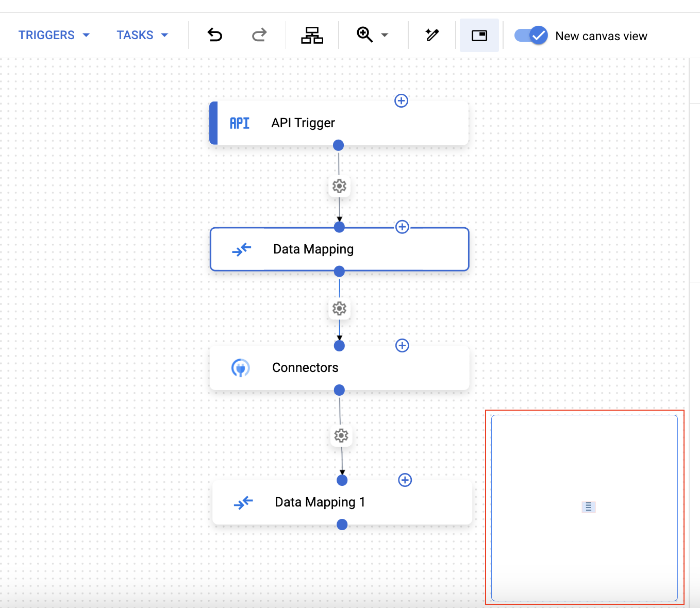
Task: Disable the New canvas view switch
Action: tap(531, 35)
